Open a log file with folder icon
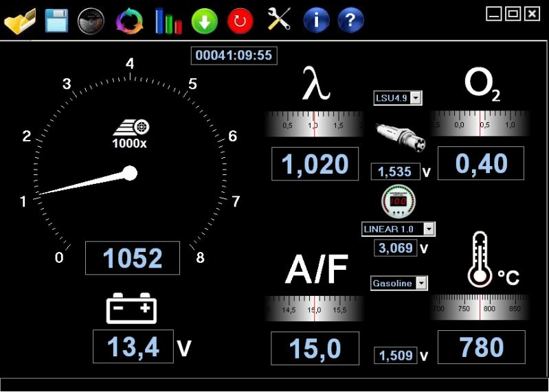Viewport: 549px width, 392px height. point(20,21)
